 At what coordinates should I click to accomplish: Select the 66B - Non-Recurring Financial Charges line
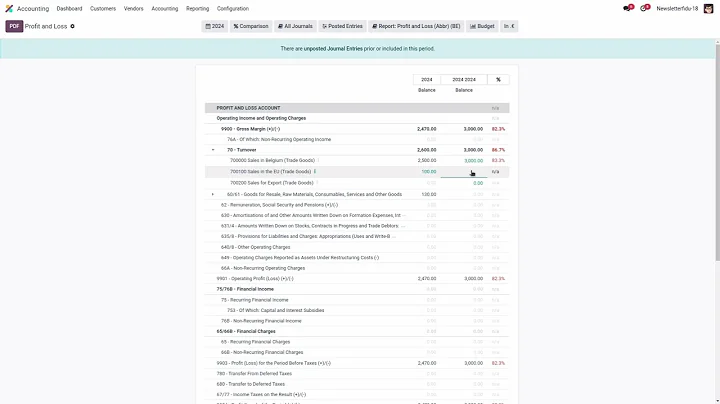pyautogui.click(x=357, y=353)
